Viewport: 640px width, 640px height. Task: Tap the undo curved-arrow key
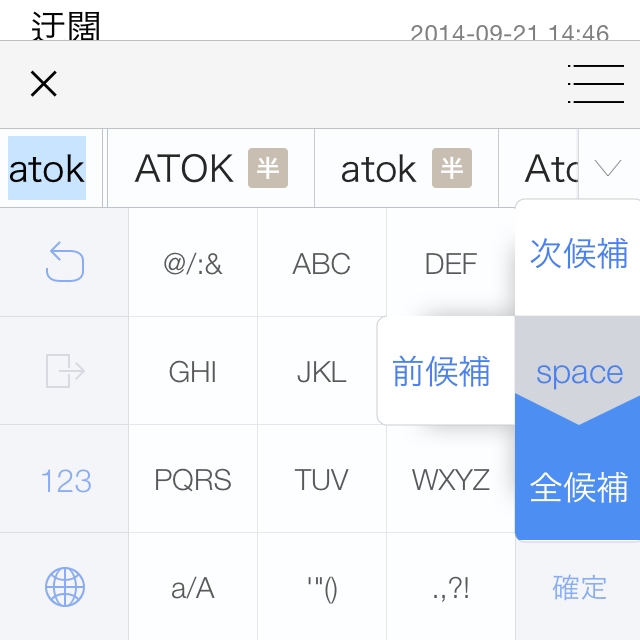(x=64, y=262)
